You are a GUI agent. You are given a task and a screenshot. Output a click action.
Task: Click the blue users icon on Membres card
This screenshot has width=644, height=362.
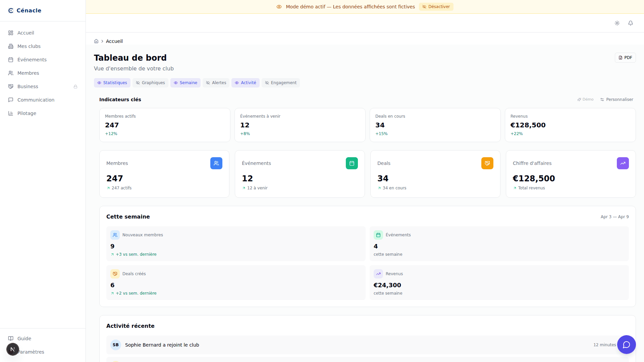tap(216, 163)
